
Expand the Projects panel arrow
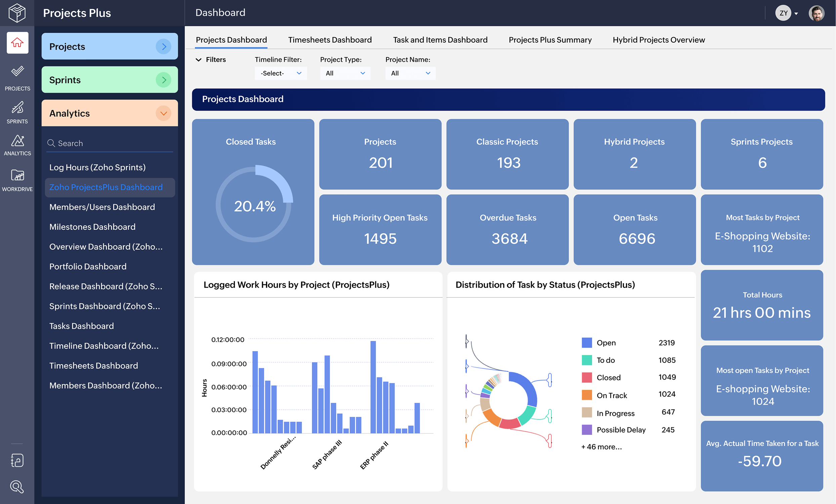164,46
